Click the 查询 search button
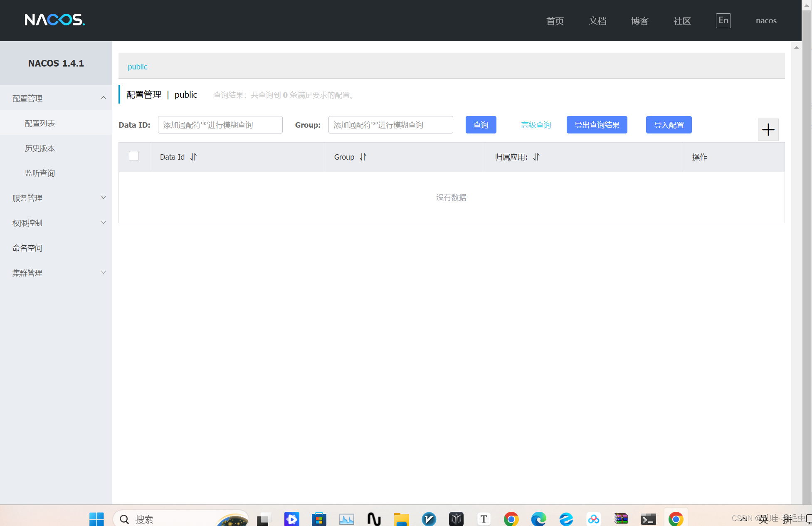This screenshot has height=526, width=812. 481,125
